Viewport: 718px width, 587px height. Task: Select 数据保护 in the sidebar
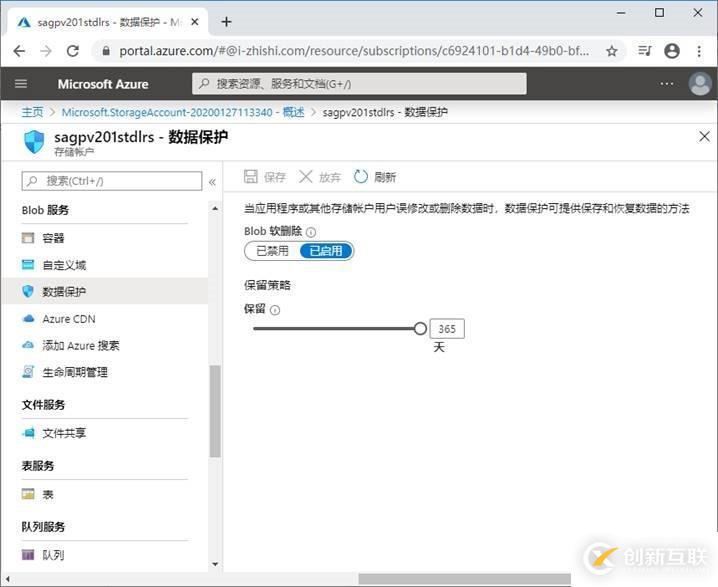click(x=105, y=291)
